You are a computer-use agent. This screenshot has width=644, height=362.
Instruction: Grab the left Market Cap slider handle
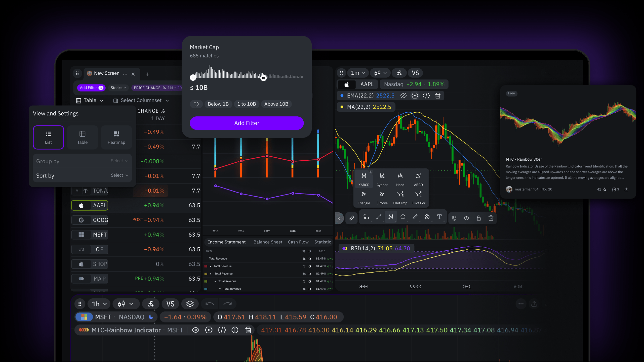point(193,77)
